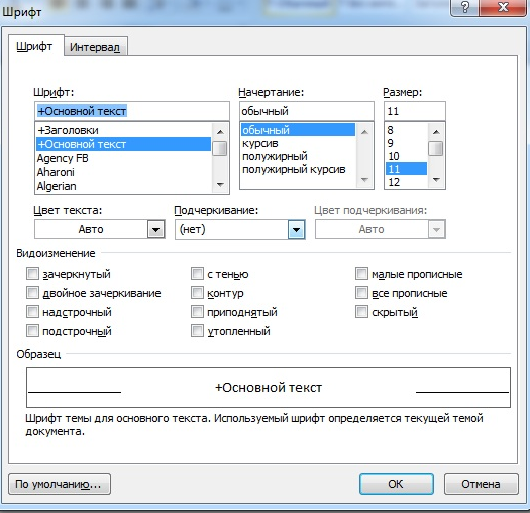Click font list scroll-down arrow

[x=220, y=185]
